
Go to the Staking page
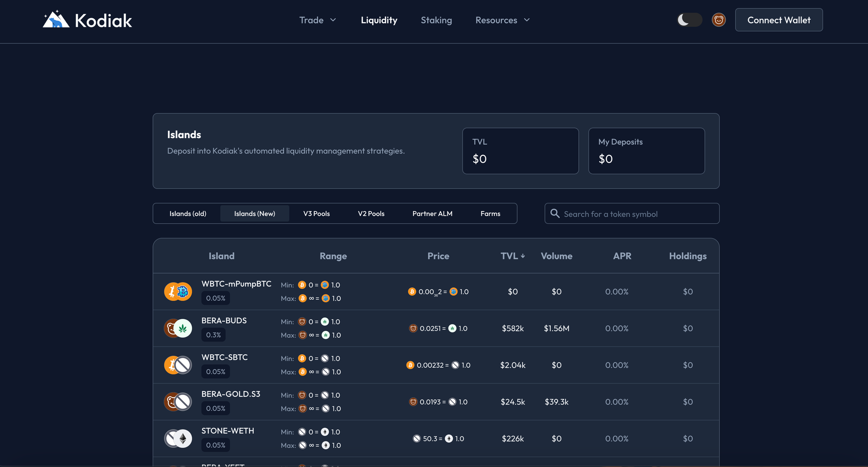(x=436, y=20)
